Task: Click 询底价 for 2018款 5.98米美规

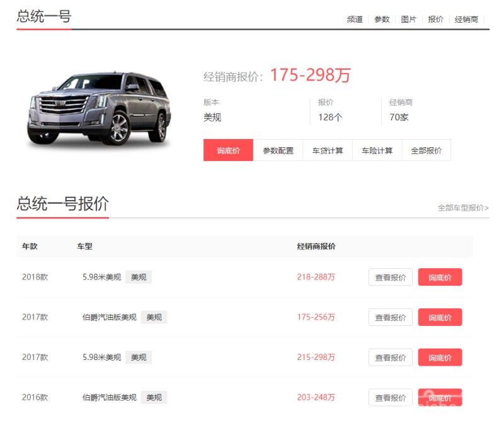Action: 440,278
